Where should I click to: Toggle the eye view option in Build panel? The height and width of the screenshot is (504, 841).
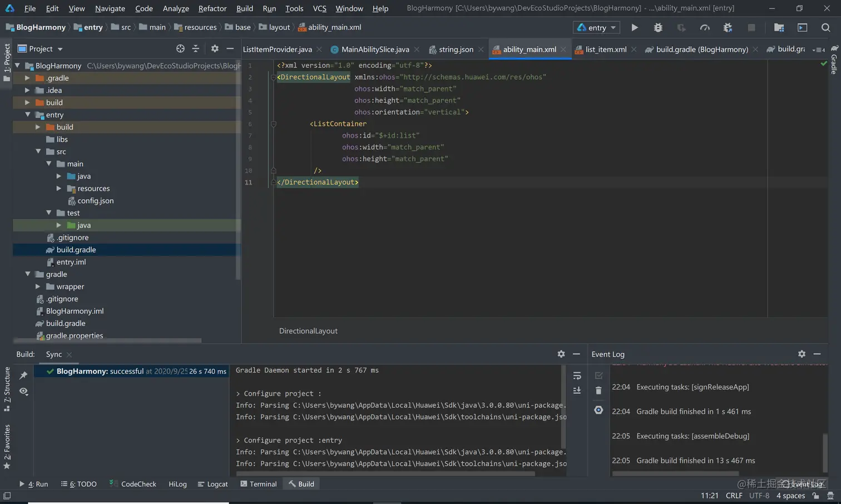pos(23,391)
